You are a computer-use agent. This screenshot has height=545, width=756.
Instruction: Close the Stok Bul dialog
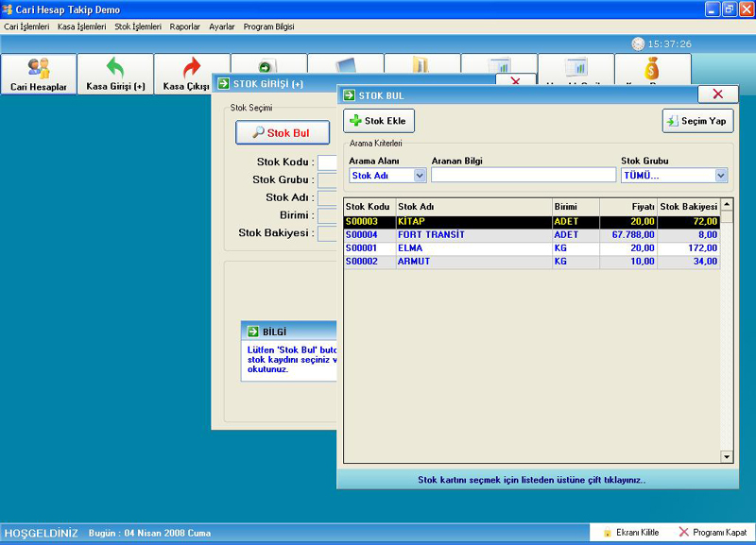pos(717,94)
